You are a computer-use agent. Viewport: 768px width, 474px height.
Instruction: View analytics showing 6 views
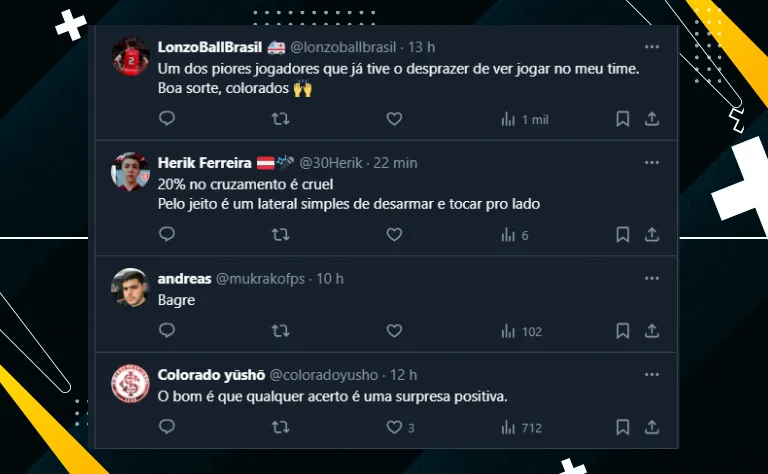pos(515,235)
